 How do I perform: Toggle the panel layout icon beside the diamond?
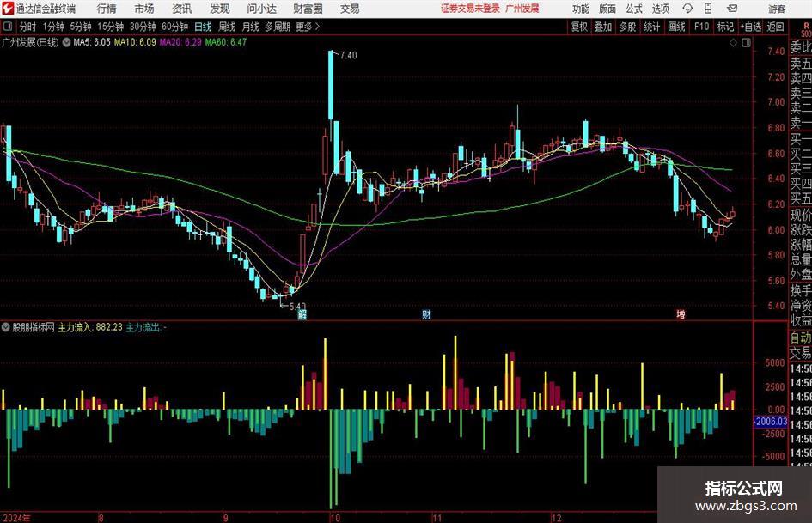746,43
